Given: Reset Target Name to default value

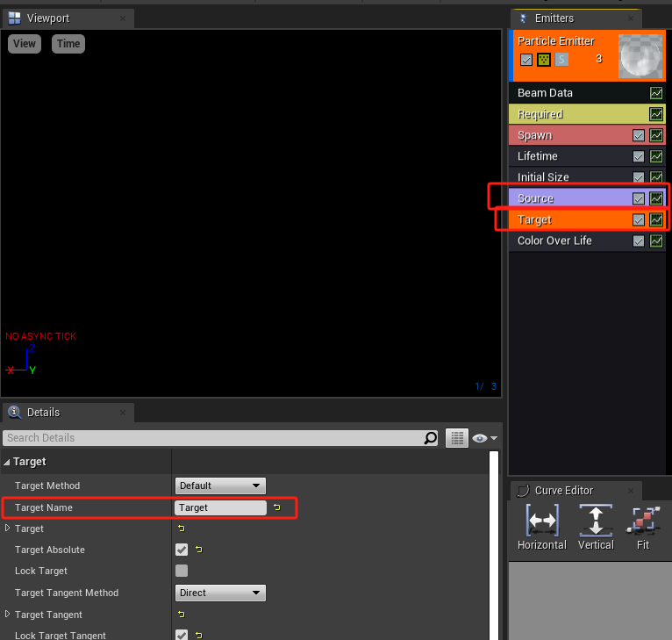Looking at the screenshot, I should click(277, 507).
